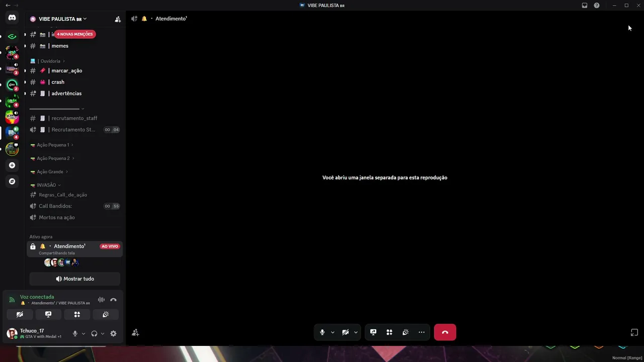Click the 4 NOVAS MENÇÕES badge

(74, 34)
